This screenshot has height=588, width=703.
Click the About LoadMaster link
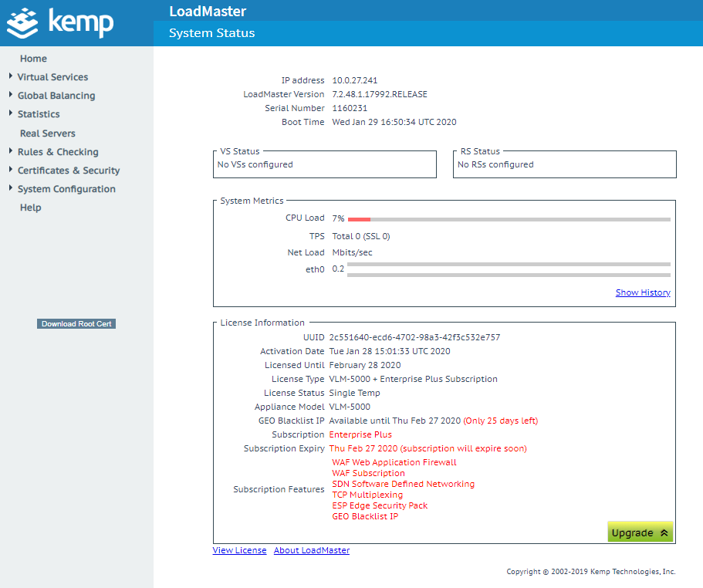[x=312, y=549]
